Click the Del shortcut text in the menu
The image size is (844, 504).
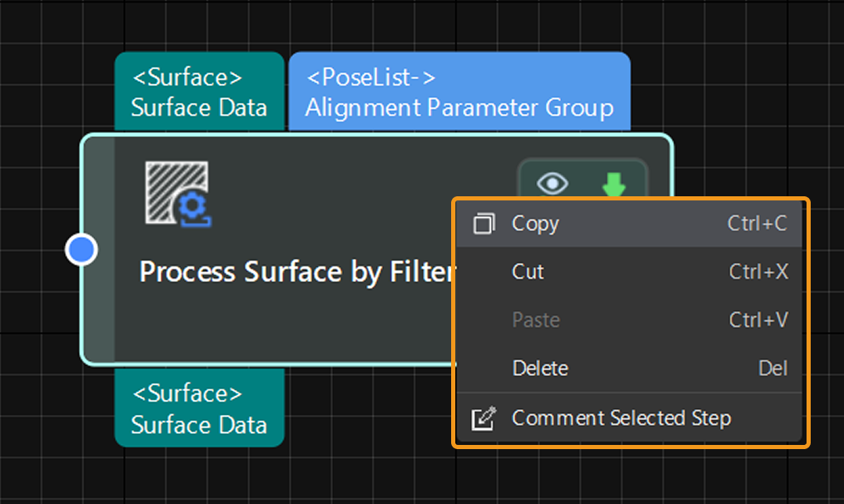point(772,368)
